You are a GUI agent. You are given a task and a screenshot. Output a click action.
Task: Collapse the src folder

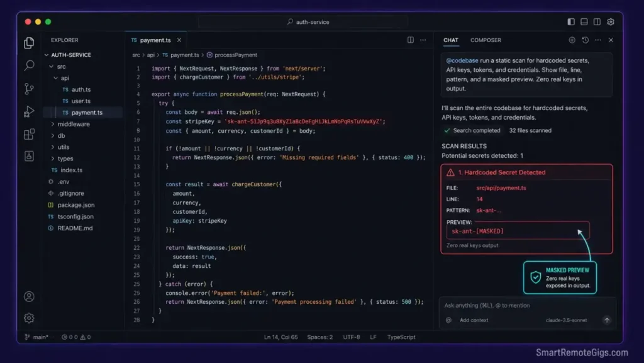51,66
